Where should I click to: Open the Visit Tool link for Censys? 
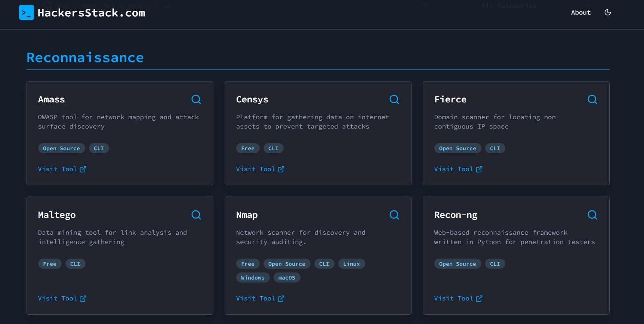pyautogui.click(x=260, y=169)
